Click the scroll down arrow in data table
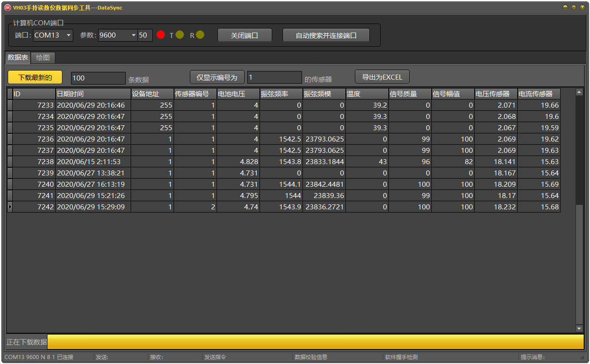This screenshot has width=590, height=364. click(579, 329)
